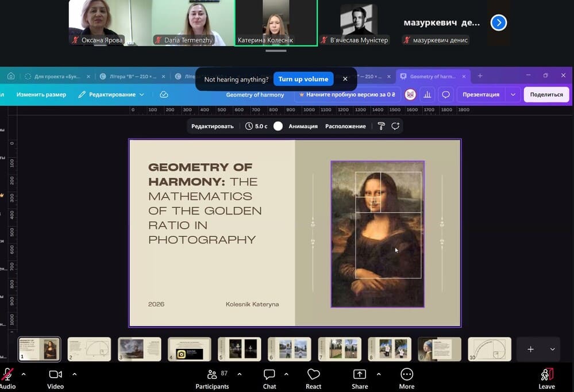Expand participants options chevron
The width and height of the screenshot is (574, 392).
tap(240, 374)
